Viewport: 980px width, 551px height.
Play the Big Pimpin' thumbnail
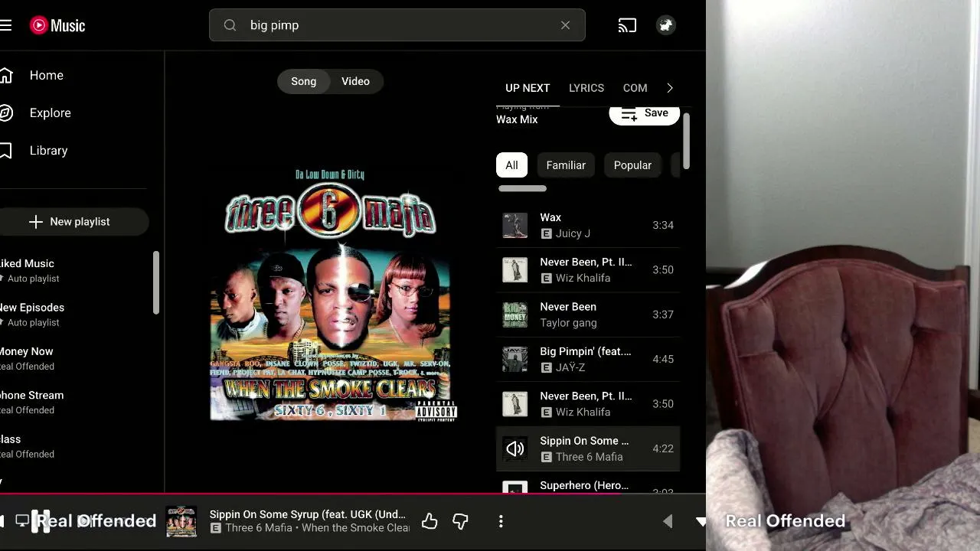pos(514,359)
